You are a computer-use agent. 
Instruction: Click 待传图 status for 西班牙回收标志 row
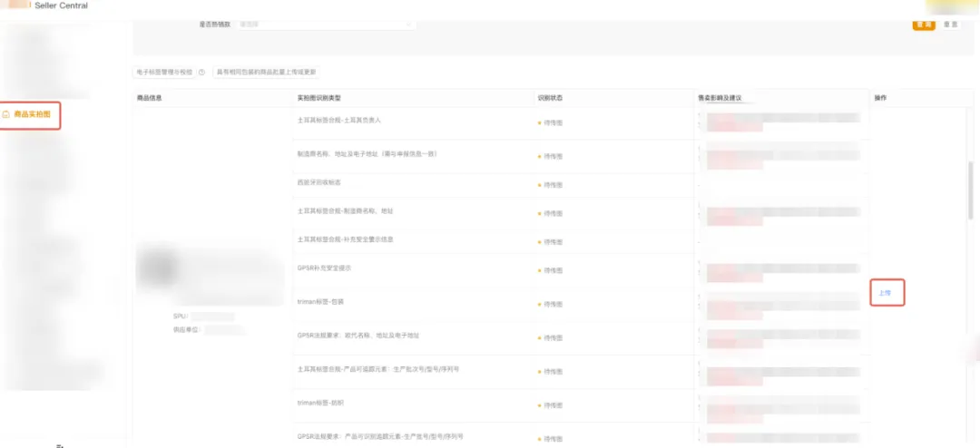(550, 185)
